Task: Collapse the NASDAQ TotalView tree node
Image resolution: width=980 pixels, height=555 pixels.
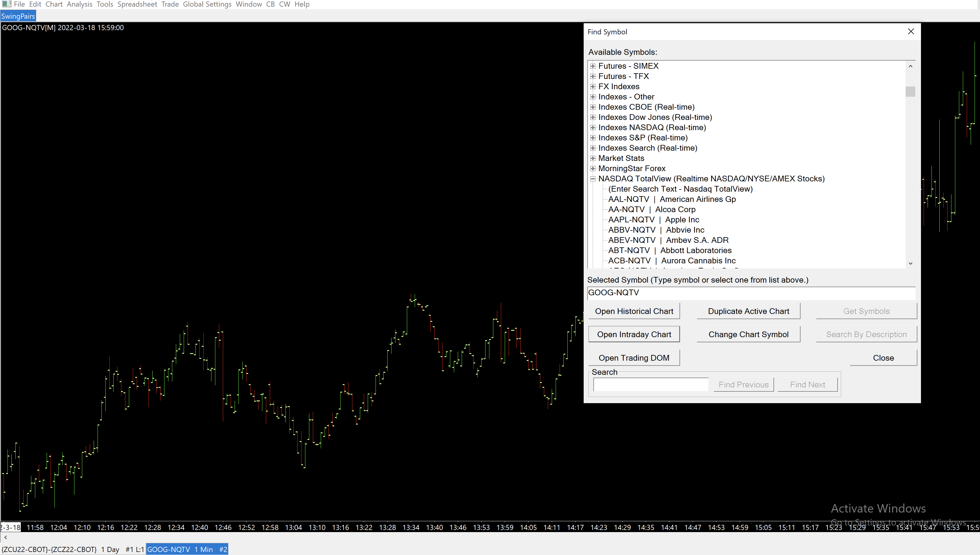Action: coord(593,179)
